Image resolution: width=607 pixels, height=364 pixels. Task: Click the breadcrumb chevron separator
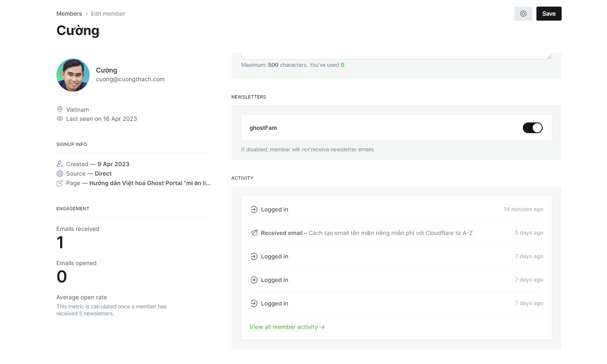click(x=86, y=14)
